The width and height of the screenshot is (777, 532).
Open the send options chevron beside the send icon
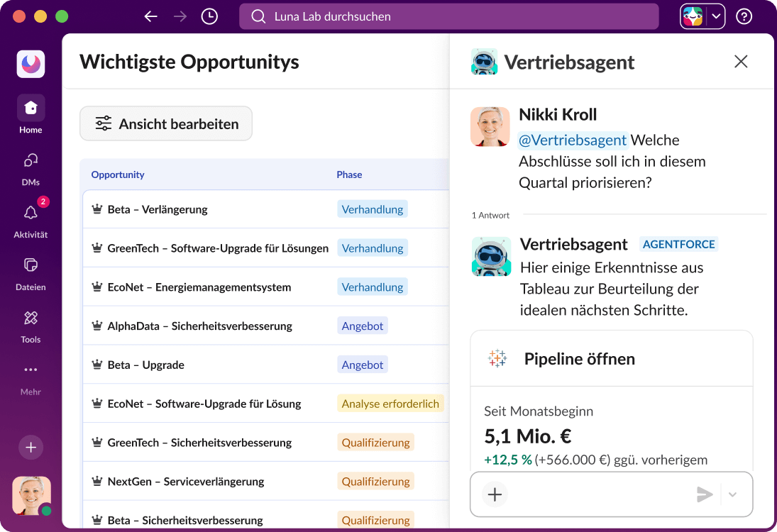(732, 494)
